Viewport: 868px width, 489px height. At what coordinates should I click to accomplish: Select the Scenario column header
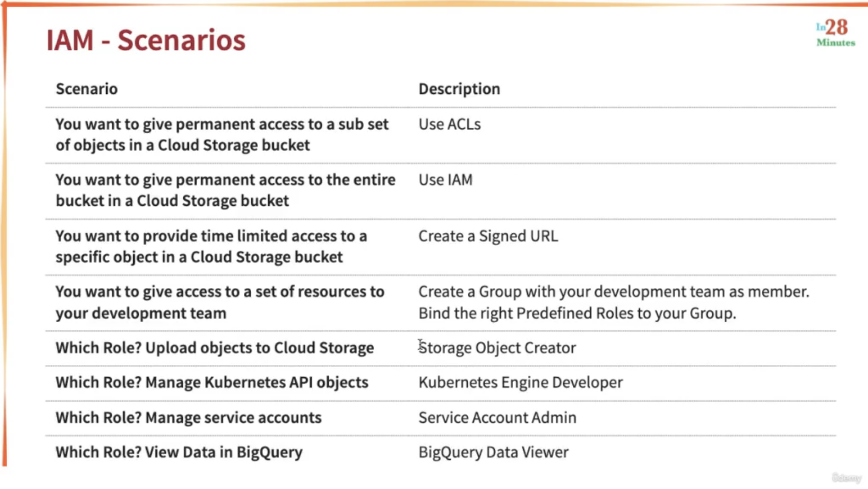coord(87,89)
